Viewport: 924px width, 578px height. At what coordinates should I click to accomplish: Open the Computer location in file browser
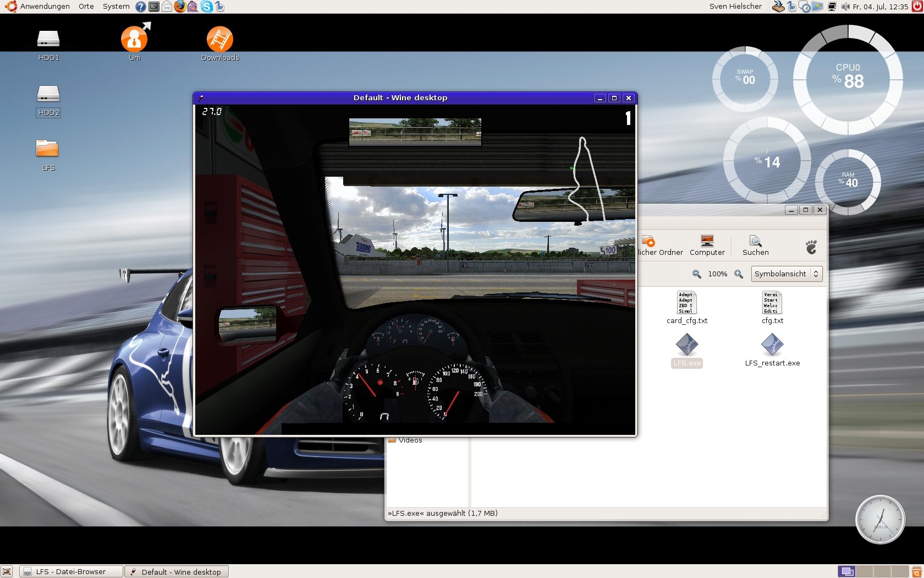707,245
